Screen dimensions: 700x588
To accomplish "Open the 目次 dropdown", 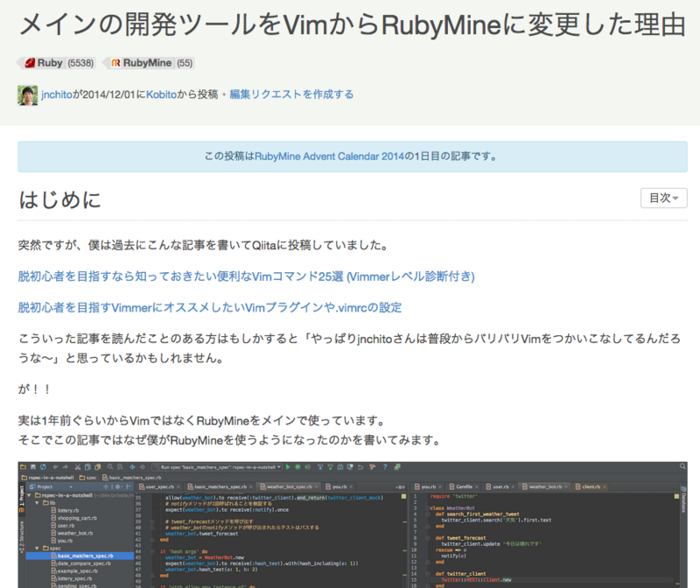I will point(664,198).
